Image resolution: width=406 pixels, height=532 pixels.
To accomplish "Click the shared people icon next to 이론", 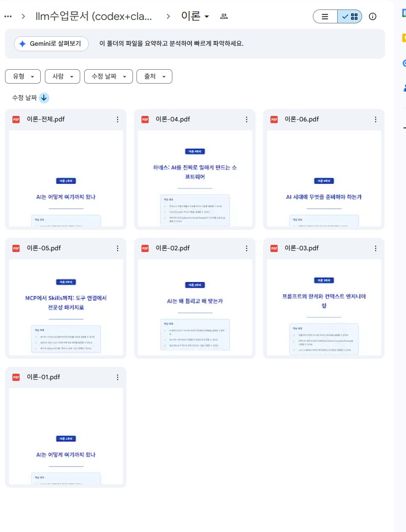I will 224,16.
